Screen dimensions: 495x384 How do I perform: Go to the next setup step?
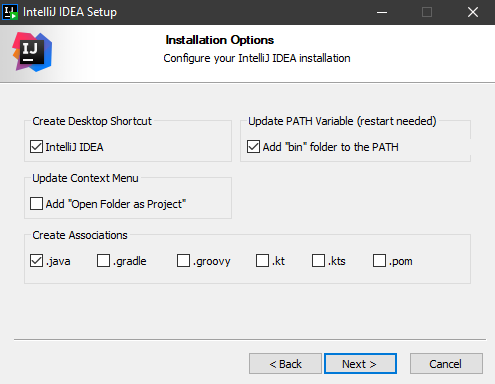[x=360, y=364]
